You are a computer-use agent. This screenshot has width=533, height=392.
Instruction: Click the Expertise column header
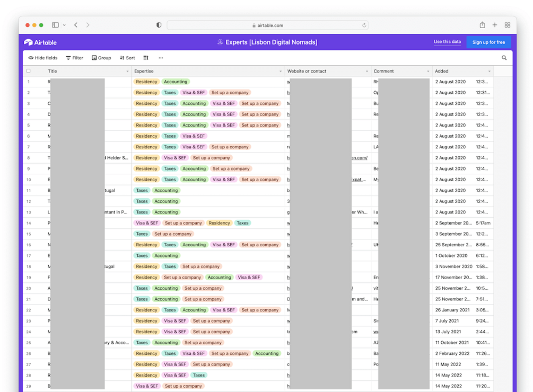click(x=208, y=72)
